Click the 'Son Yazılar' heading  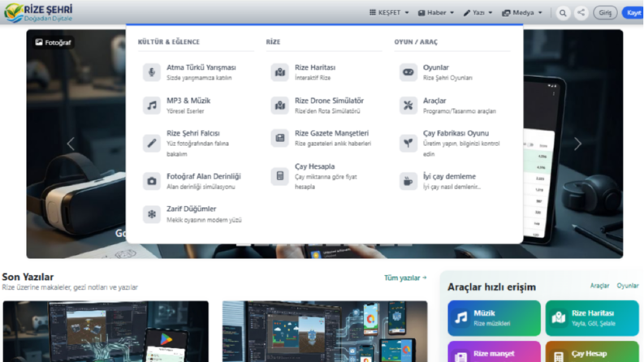pyautogui.click(x=28, y=277)
